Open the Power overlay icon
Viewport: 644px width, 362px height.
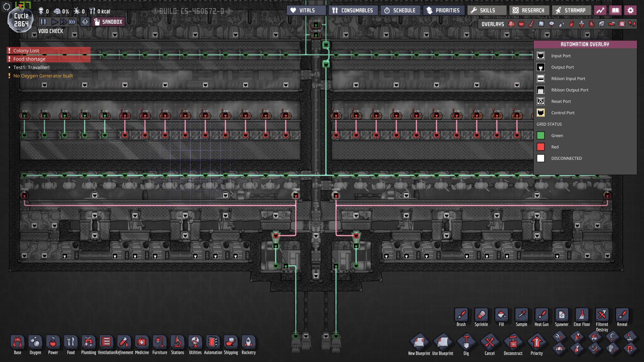click(521, 24)
